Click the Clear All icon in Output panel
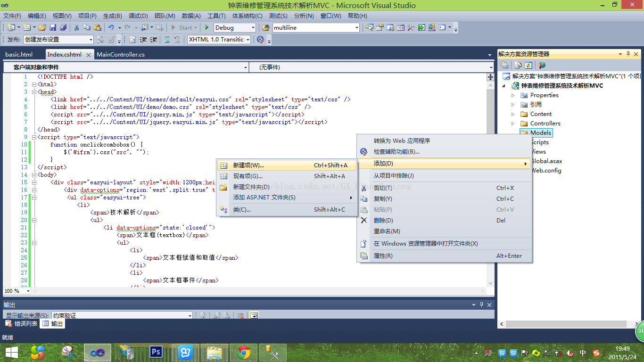Screen dimensions: 644x362 click(x=240, y=316)
